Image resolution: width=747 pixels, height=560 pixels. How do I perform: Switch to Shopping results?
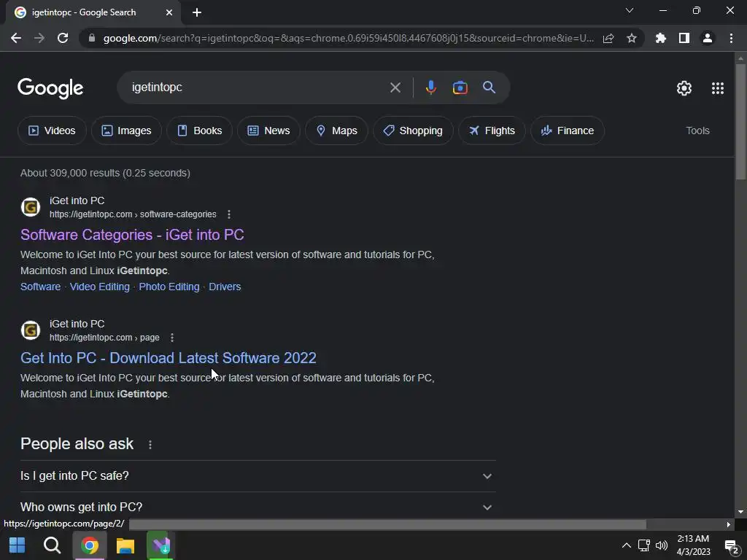[413, 131]
